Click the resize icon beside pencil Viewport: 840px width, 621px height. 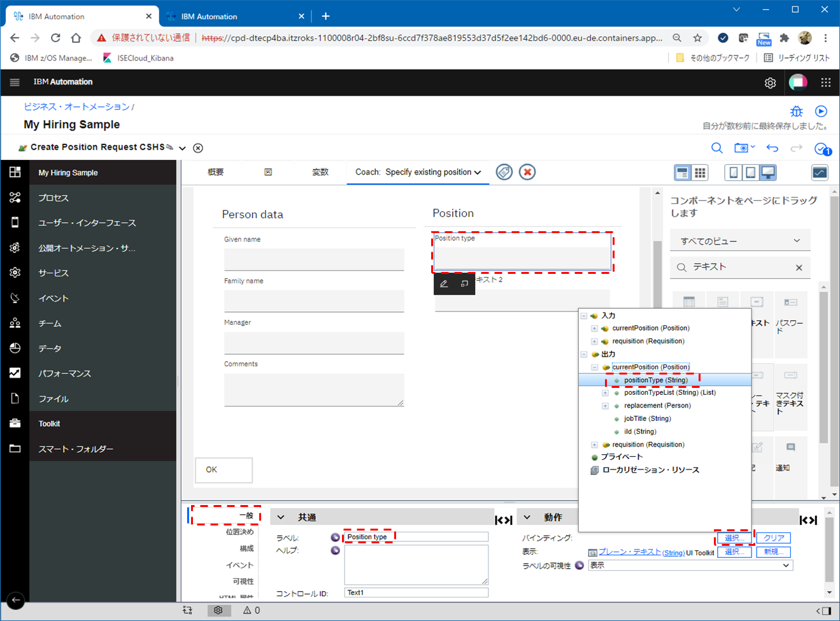464,284
